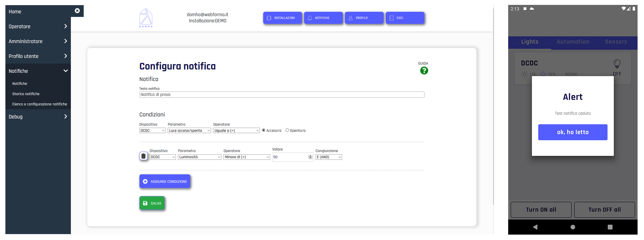Screen dimensions: 644x240
Task: Close the sidebar menu with X icon
Action: pyautogui.click(x=77, y=11)
